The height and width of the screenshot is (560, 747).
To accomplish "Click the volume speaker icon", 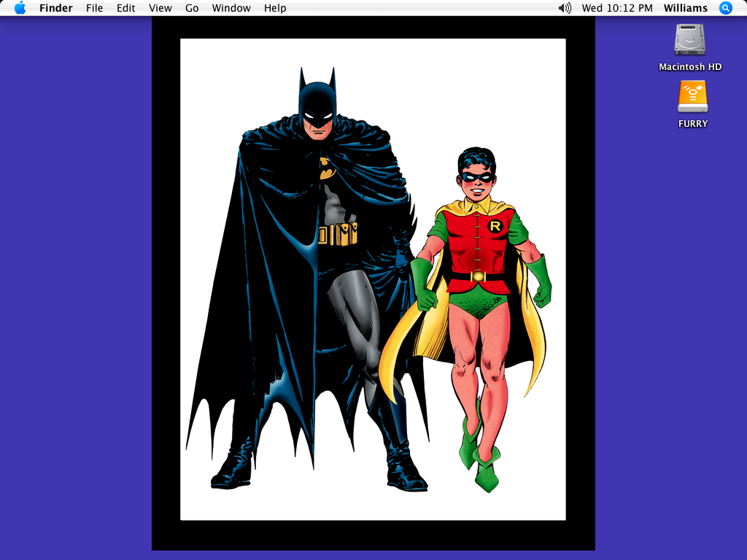I will (x=565, y=8).
